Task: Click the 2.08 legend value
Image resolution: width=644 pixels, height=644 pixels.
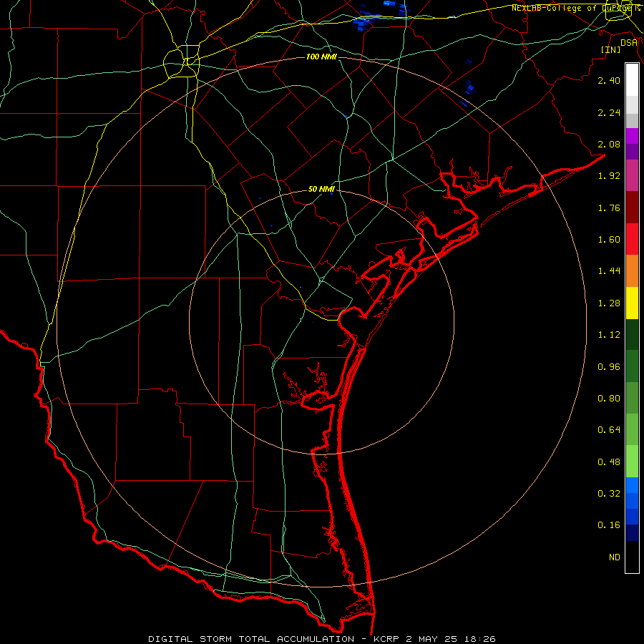Action: [x=609, y=144]
